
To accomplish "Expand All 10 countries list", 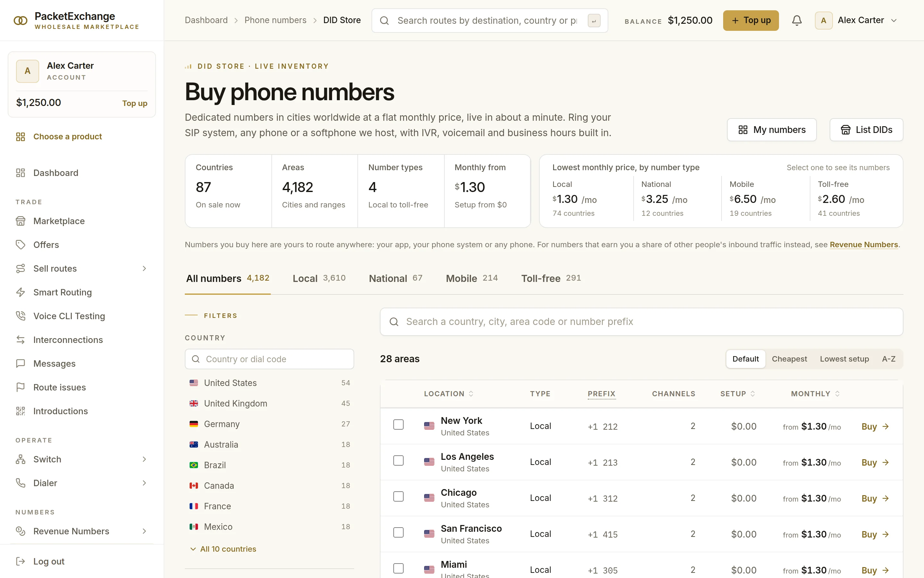I will point(223,549).
